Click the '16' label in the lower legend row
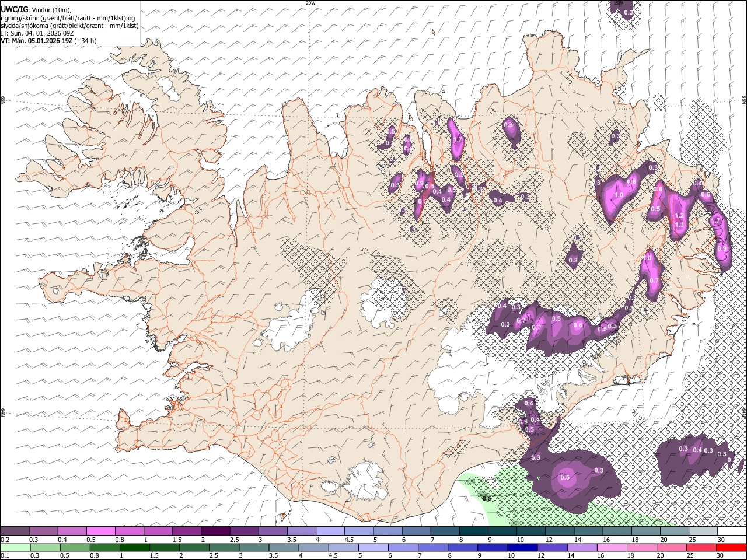Viewport: 747px width, 560px height. [x=601, y=555]
